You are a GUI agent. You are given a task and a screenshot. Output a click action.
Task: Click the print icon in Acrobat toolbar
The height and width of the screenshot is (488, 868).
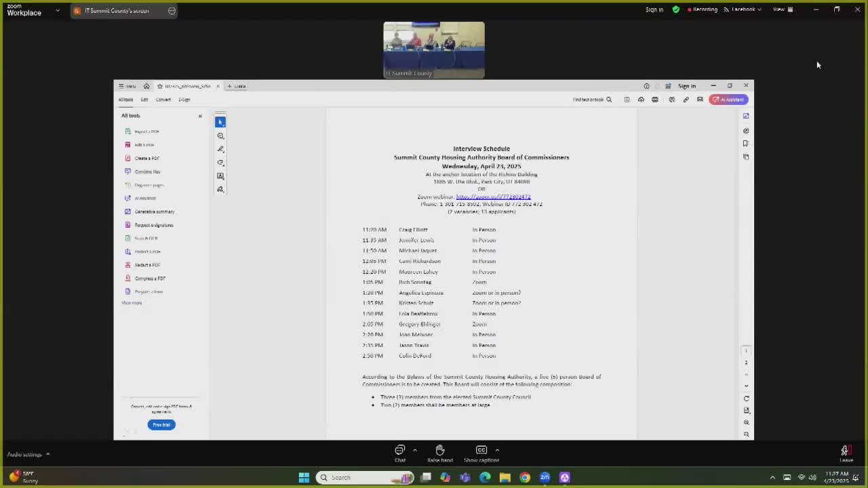tap(655, 100)
